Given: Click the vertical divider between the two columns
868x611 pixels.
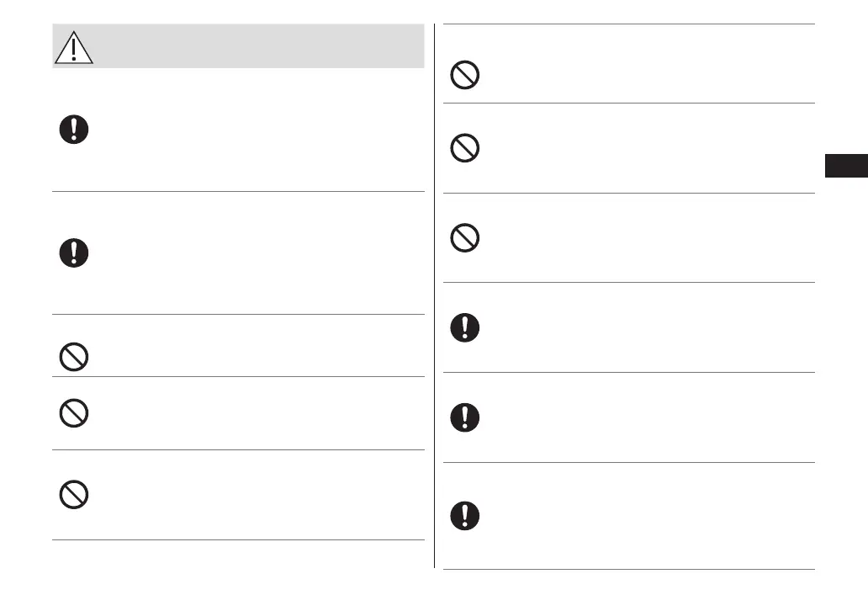Looking at the screenshot, I should coord(435,295).
